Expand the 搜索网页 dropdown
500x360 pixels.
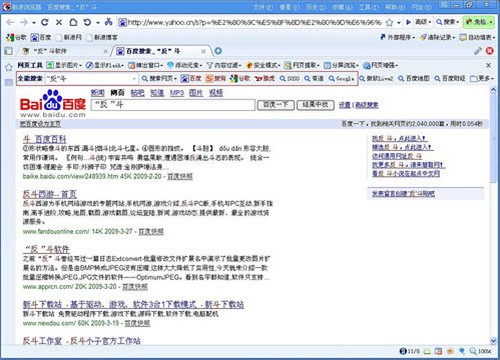click(159, 79)
